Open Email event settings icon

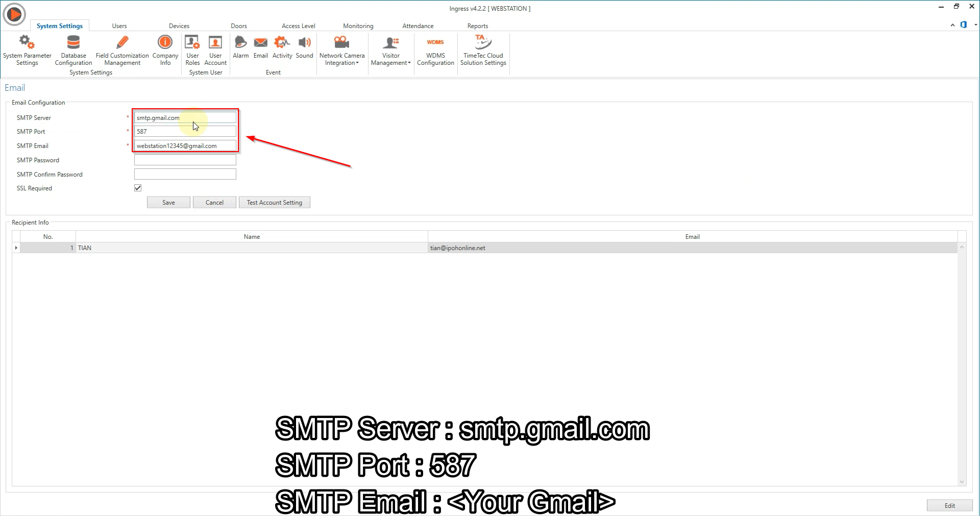coord(261,47)
